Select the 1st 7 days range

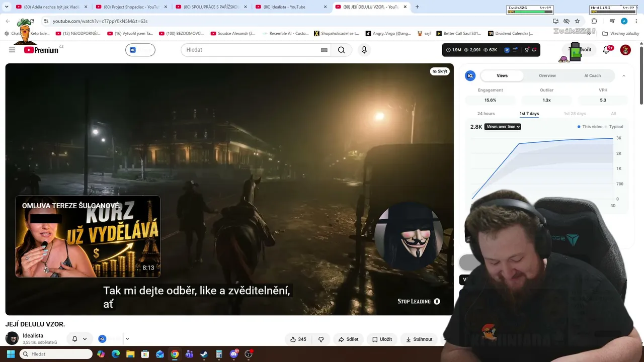pos(529,114)
